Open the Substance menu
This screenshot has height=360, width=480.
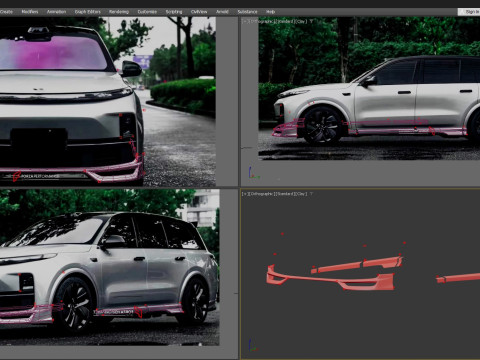coord(247,12)
